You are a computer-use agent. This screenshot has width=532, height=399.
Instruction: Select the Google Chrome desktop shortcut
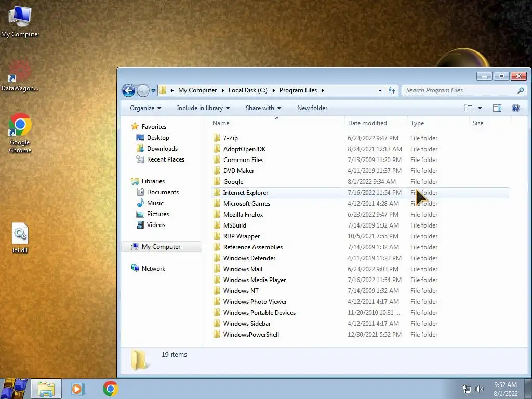coord(20,133)
